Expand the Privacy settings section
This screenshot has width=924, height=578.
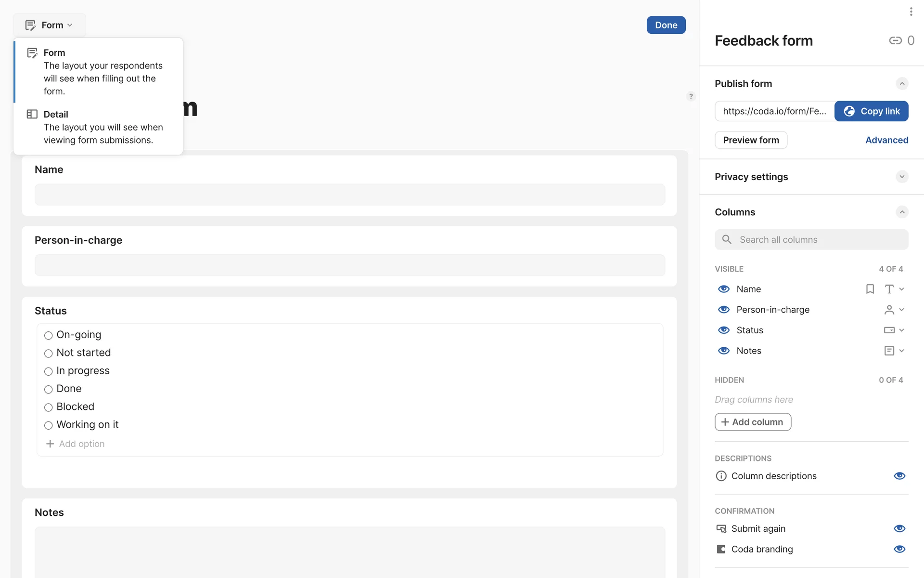(x=902, y=177)
